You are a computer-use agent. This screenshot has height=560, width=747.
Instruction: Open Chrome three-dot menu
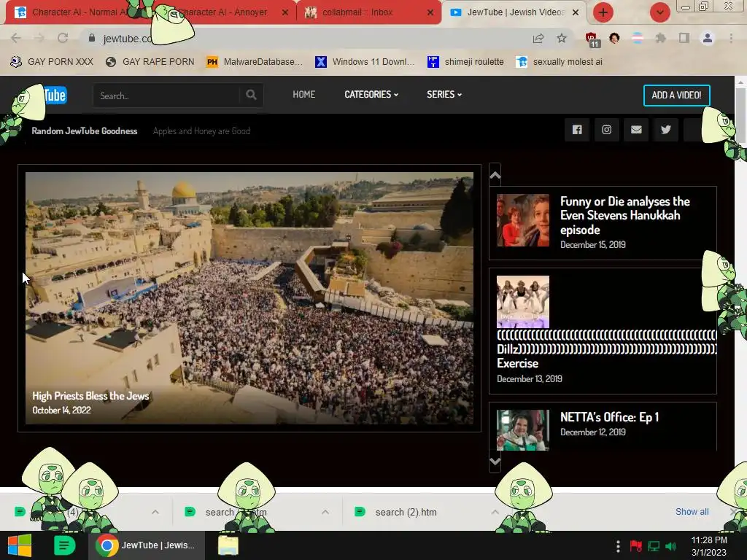point(731,38)
